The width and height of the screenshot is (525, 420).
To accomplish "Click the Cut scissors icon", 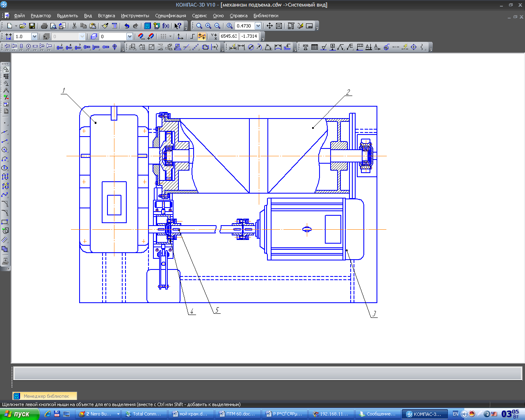I will 74,26.
